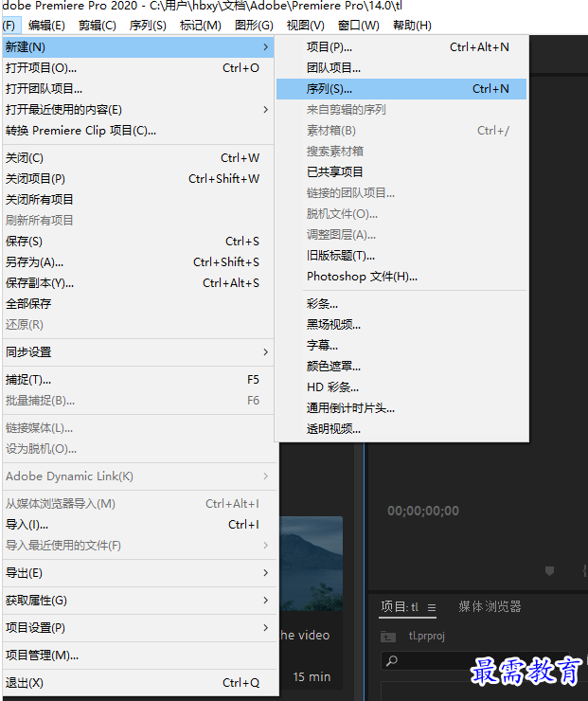The height and width of the screenshot is (701, 588).
Task: Select Photoshop 文件(H)... in New submenu
Action: [401, 277]
